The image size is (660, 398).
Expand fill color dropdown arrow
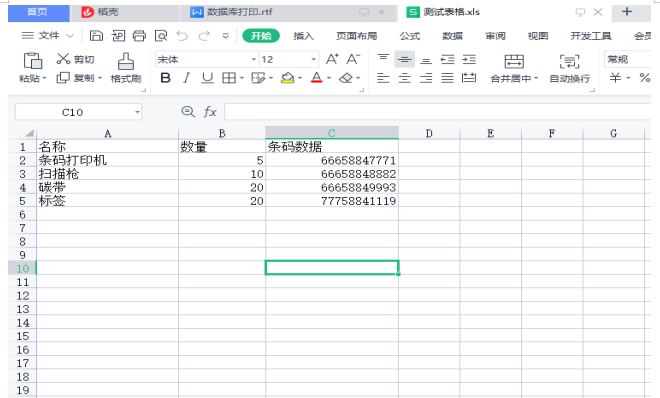tap(300, 78)
